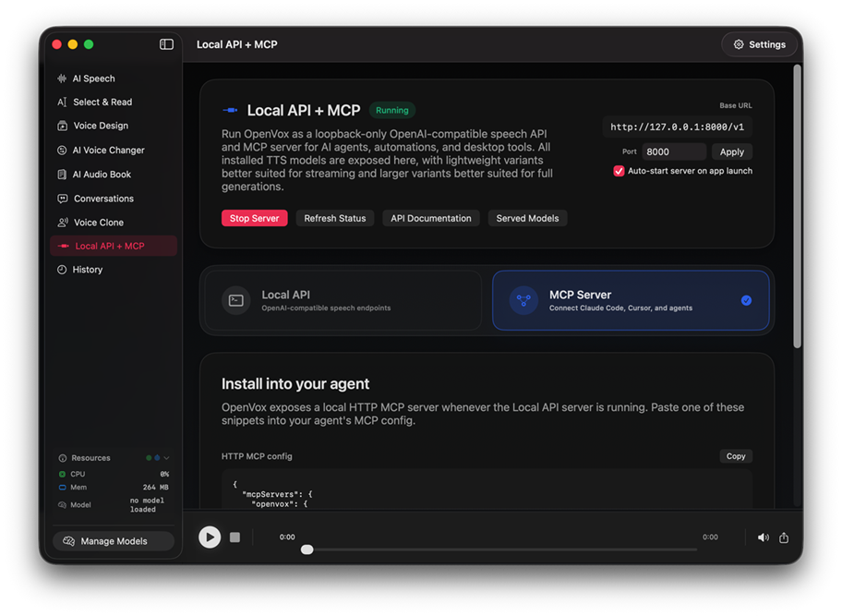842x616 pixels.
Task: Click the Voice Clone person icon
Action: tap(63, 223)
